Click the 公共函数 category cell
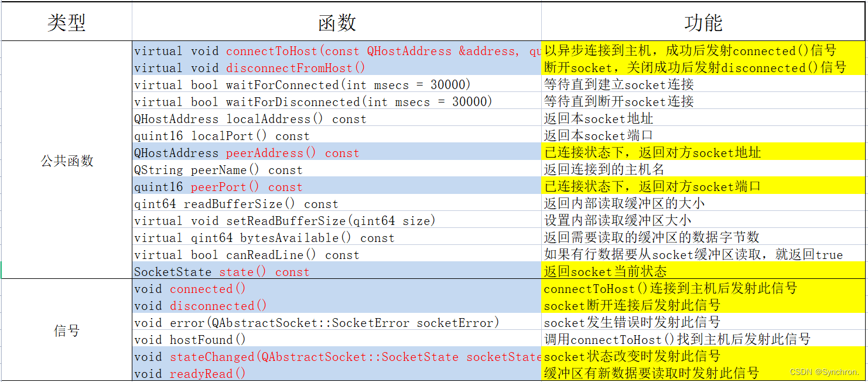 66,161
